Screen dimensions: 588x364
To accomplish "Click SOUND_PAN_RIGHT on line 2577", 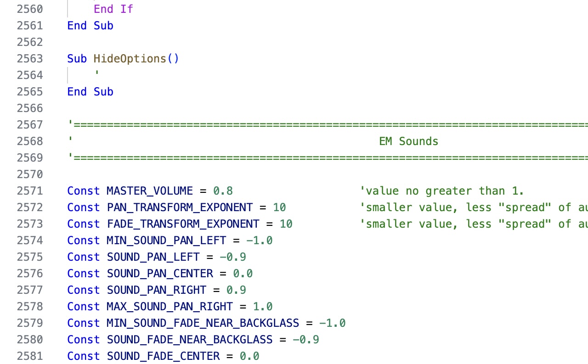I will [157, 290].
